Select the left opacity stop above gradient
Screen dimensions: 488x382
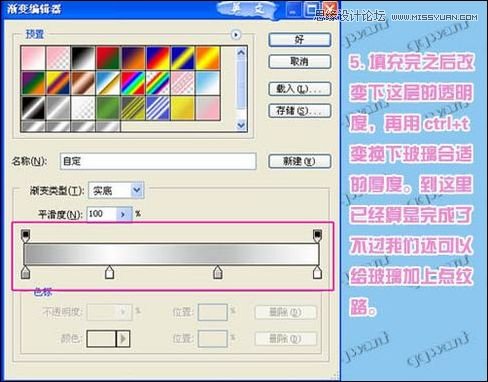click(x=26, y=235)
